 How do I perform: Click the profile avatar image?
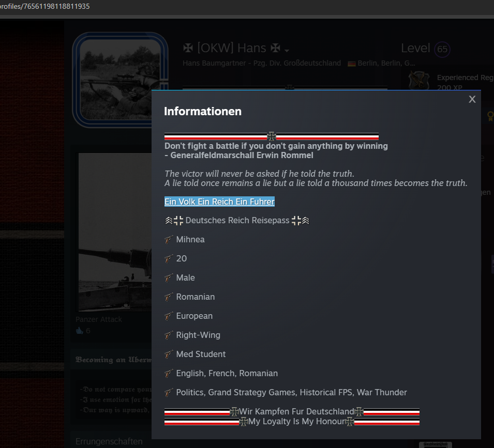[121, 80]
